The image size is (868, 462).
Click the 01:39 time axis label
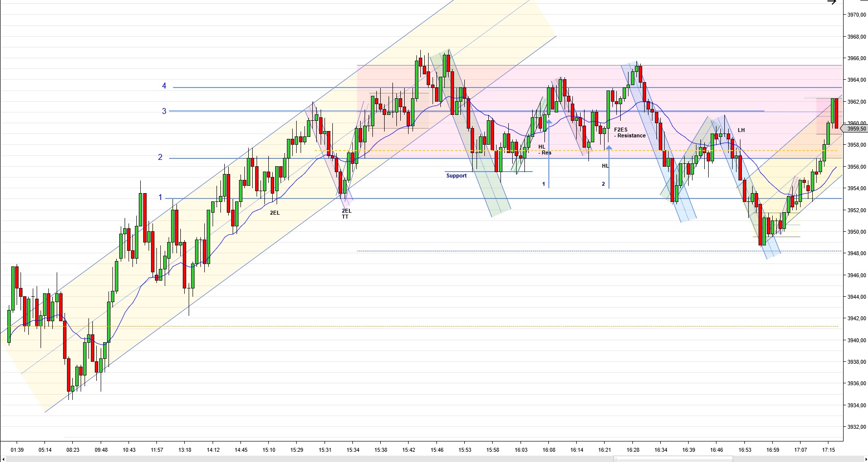[17, 450]
